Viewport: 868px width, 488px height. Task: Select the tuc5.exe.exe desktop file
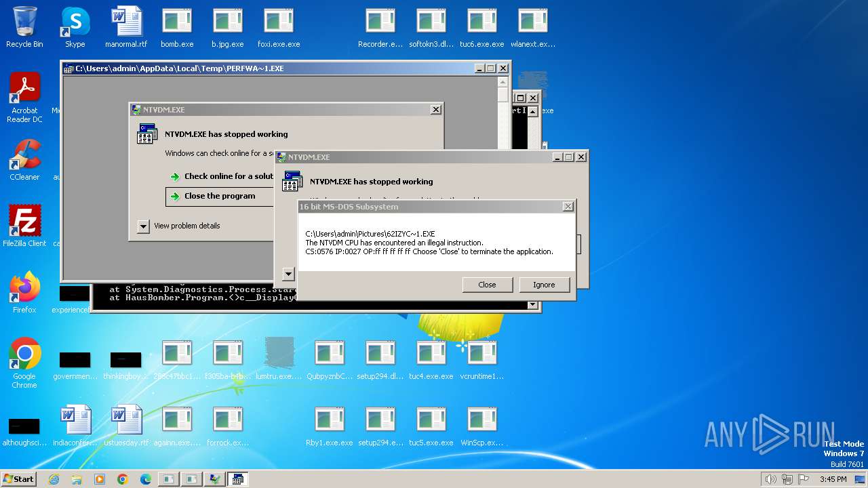(431, 426)
